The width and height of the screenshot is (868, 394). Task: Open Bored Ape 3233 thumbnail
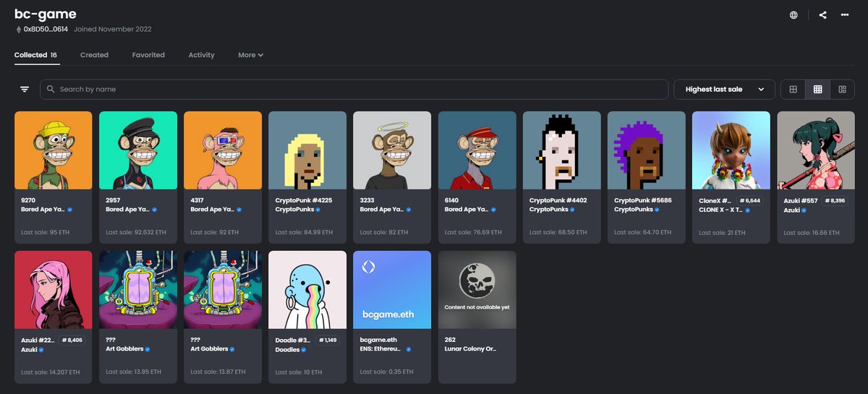click(392, 150)
